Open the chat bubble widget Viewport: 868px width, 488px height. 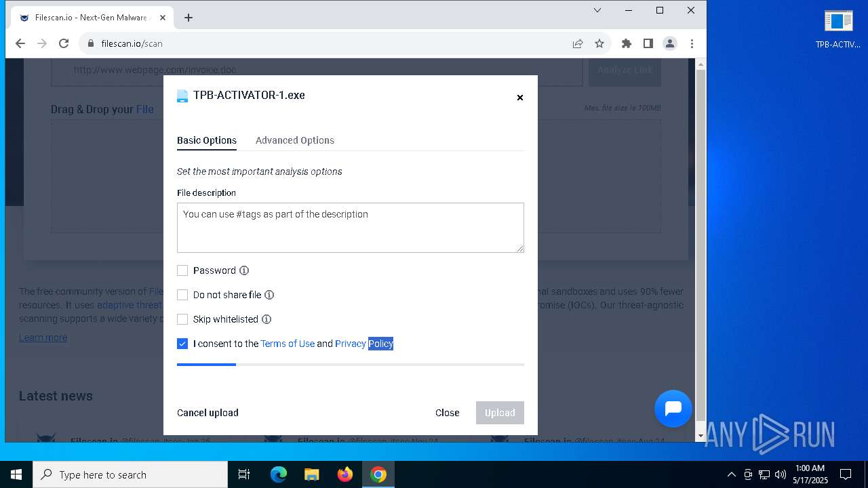click(673, 408)
